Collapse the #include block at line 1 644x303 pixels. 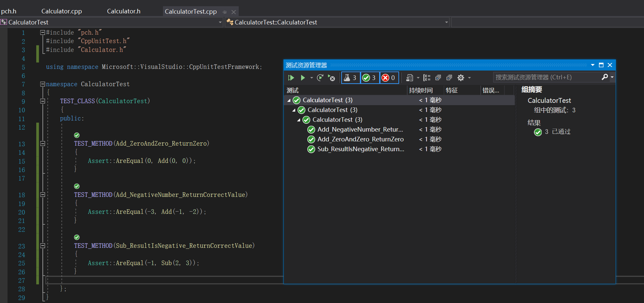42,32
